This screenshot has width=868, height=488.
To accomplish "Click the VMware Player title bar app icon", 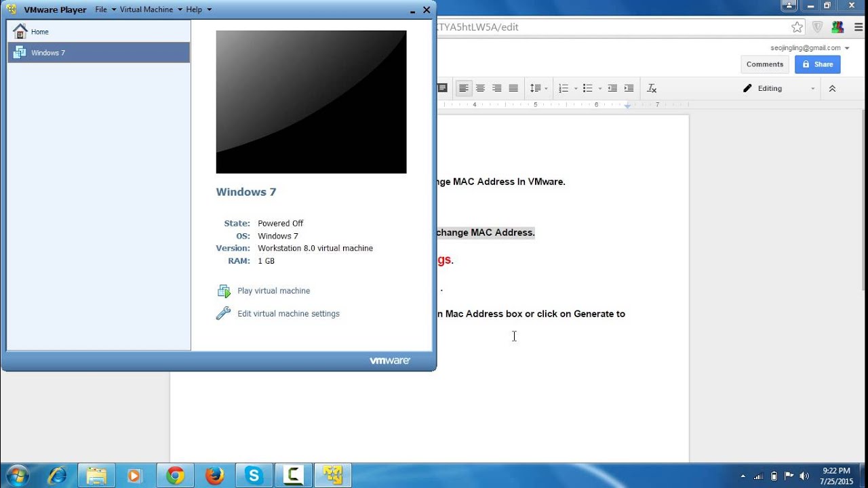I will click(12, 9).
